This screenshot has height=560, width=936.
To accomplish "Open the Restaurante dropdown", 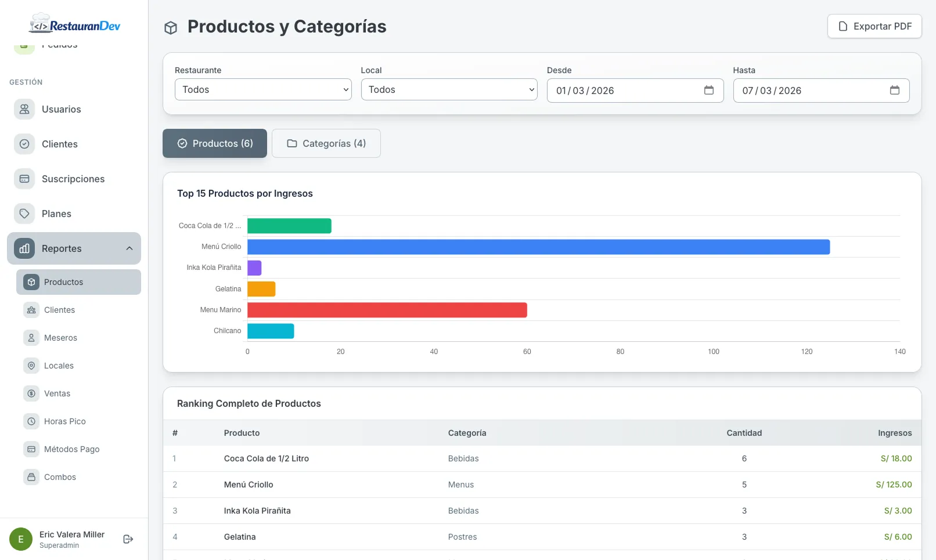I will 263,90.
